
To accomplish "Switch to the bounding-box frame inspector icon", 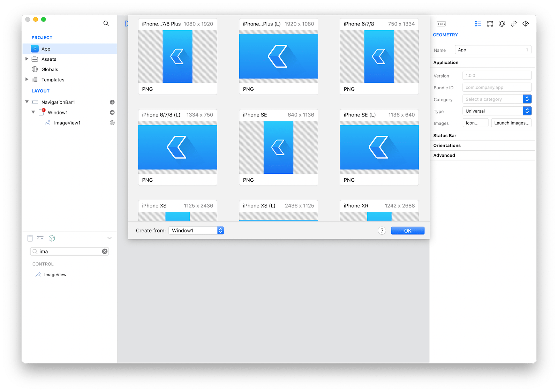I will [x=490, y=24].
